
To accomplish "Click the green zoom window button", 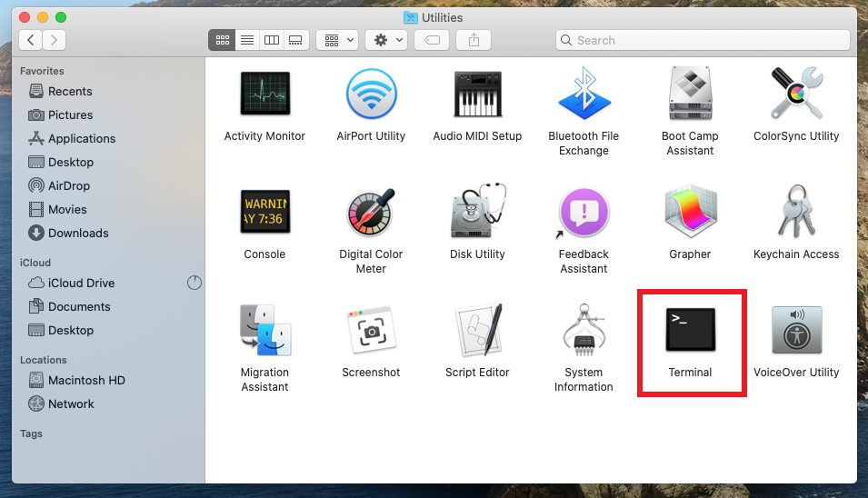I will (x=61, y=17).
